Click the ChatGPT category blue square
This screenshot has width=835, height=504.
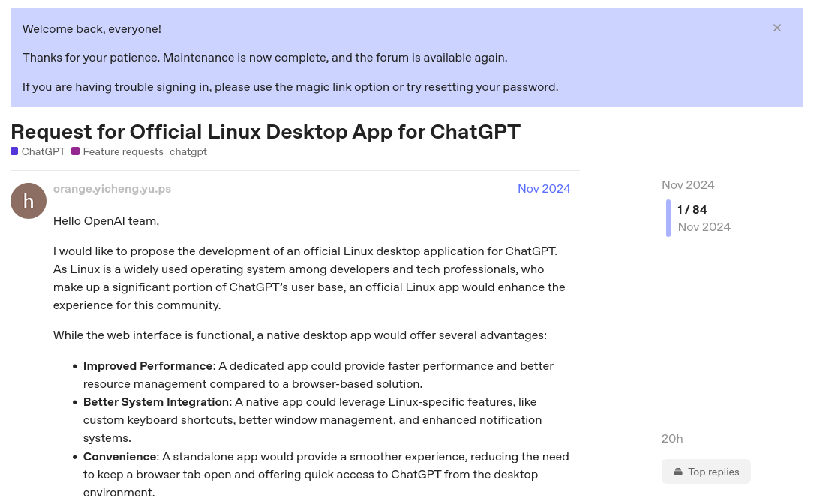(x=14, y=151)
